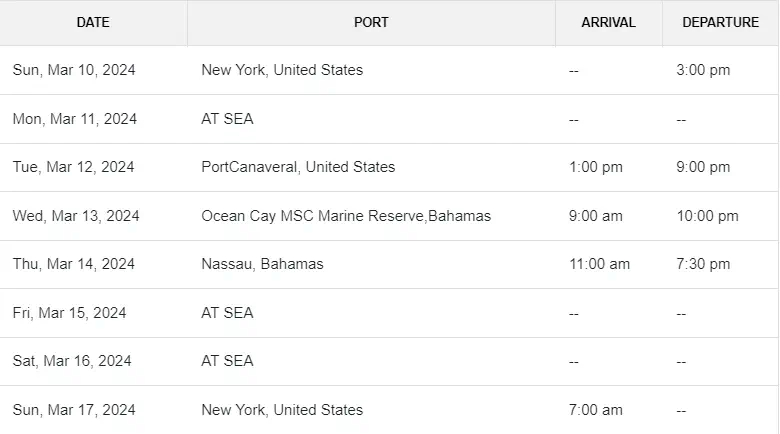Click the 9:00 am arrival time
The height and width of the screenshot is (434, 780).
tap(595, 216)
